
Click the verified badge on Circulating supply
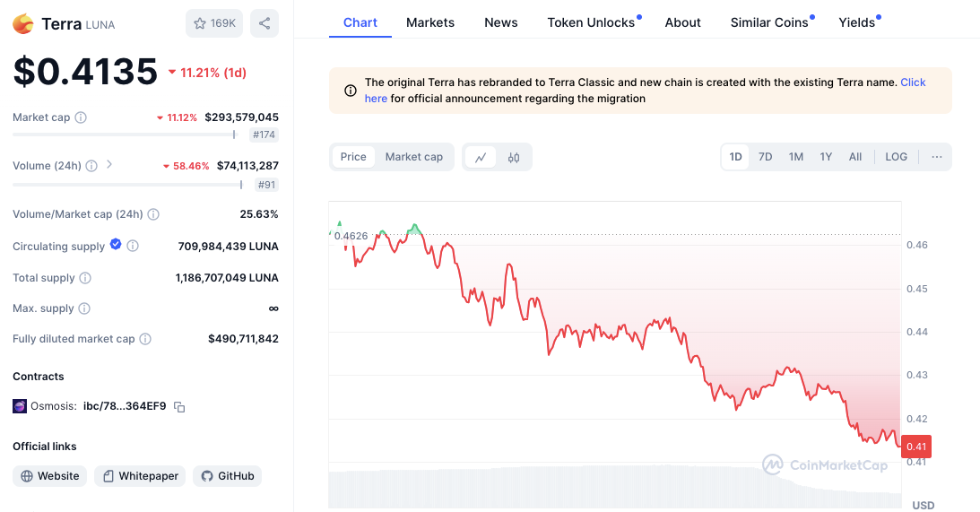pos(116,245)
